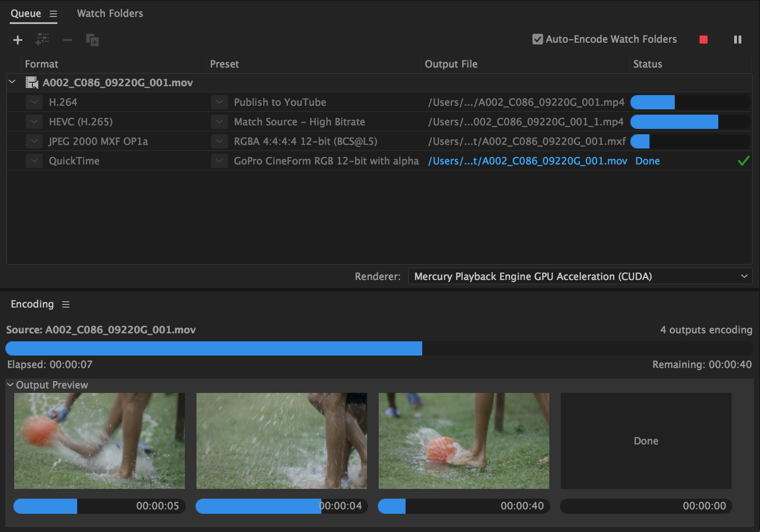The image size is (760, 532).
Task: Stop the encoding queue (red square)
Action: (704, 40)
